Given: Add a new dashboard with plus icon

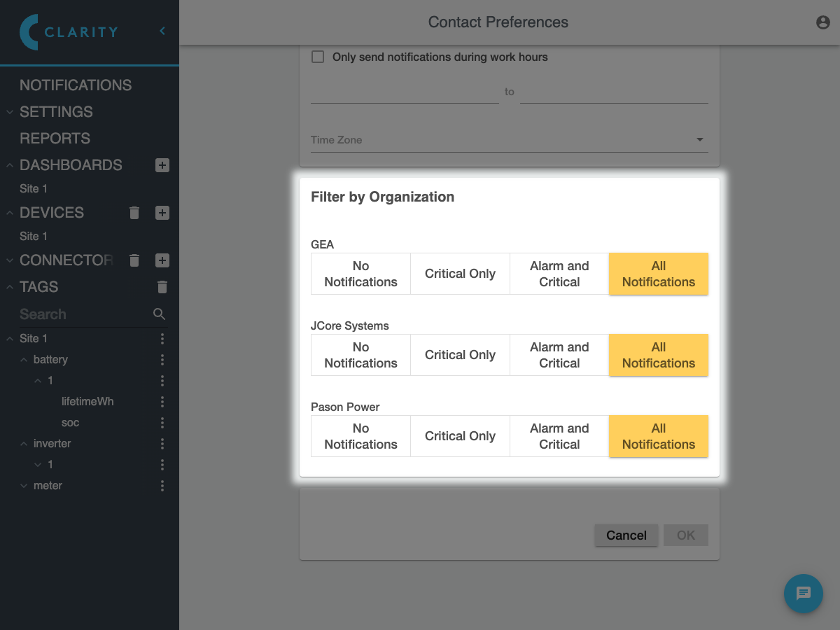Looking at the screenshot, I should pos(162,165).
